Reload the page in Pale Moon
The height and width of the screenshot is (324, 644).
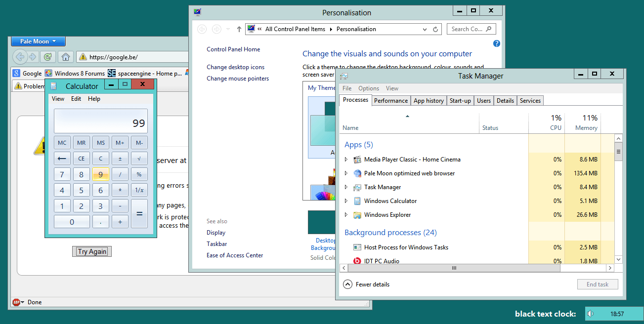(x=48, y=57)
